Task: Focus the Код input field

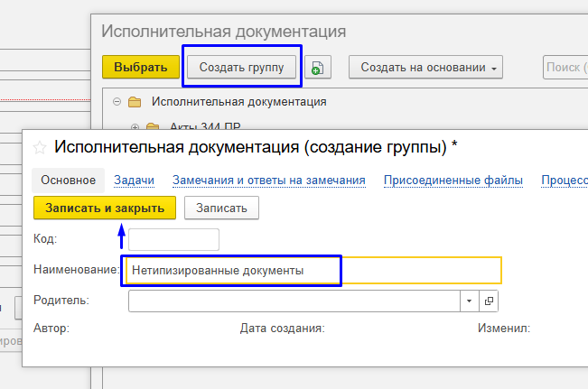Action: (173, 239)
